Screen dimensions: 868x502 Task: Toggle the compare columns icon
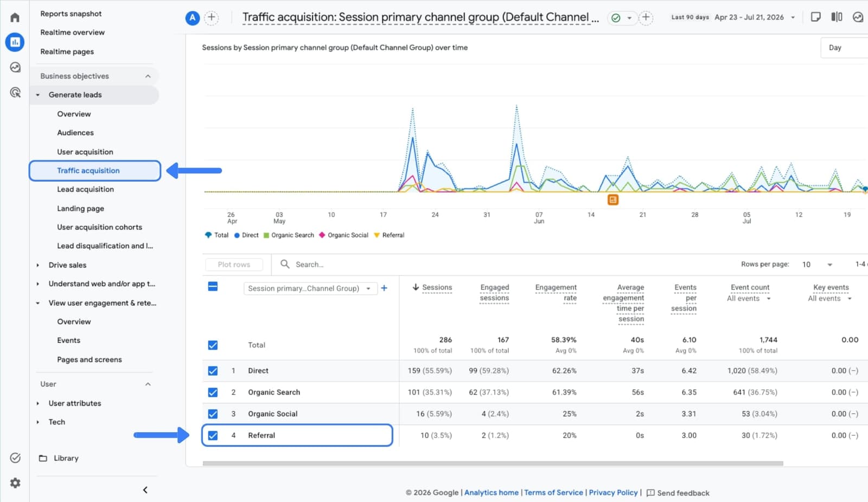point(837,17)
